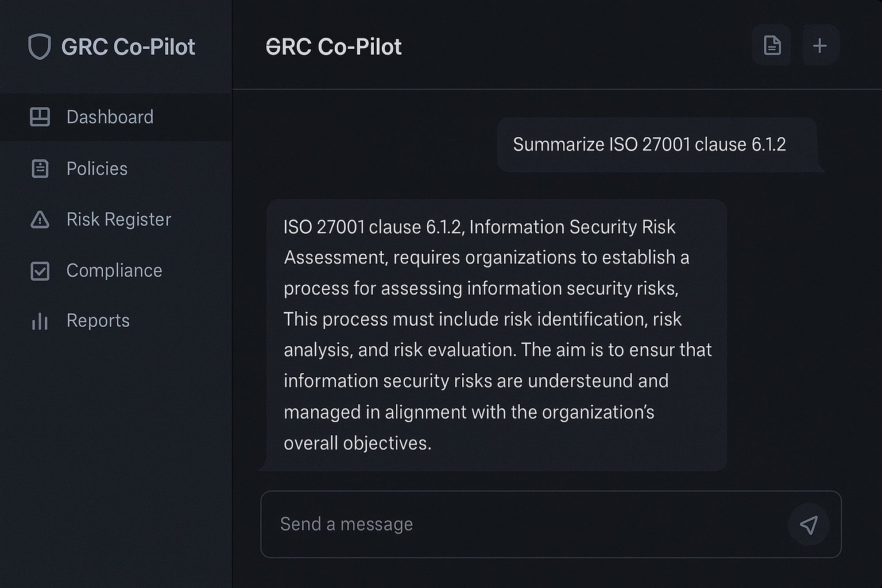Send message with paper plane button
This screenshot has height=588, width=882.
click(808, 525)
